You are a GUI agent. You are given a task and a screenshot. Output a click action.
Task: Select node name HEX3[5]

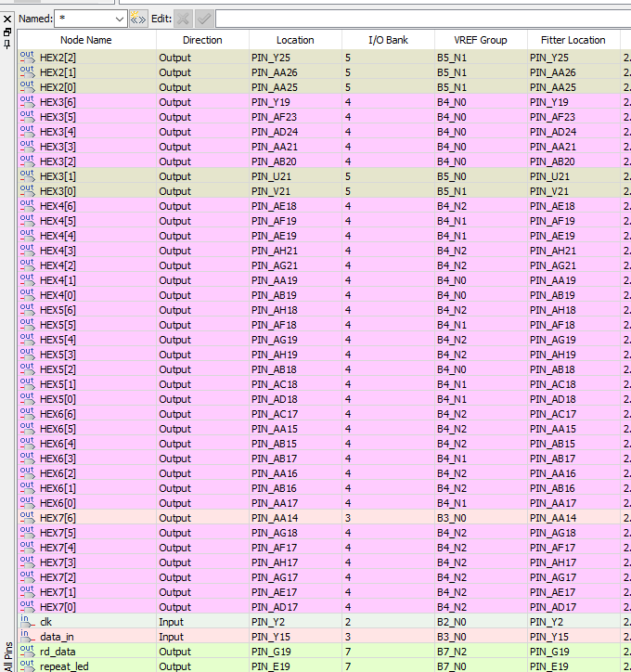click(x=58, y=117)
